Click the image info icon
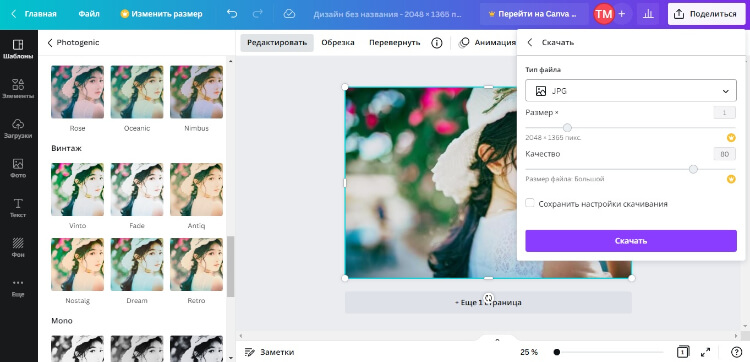 [437, 43]
